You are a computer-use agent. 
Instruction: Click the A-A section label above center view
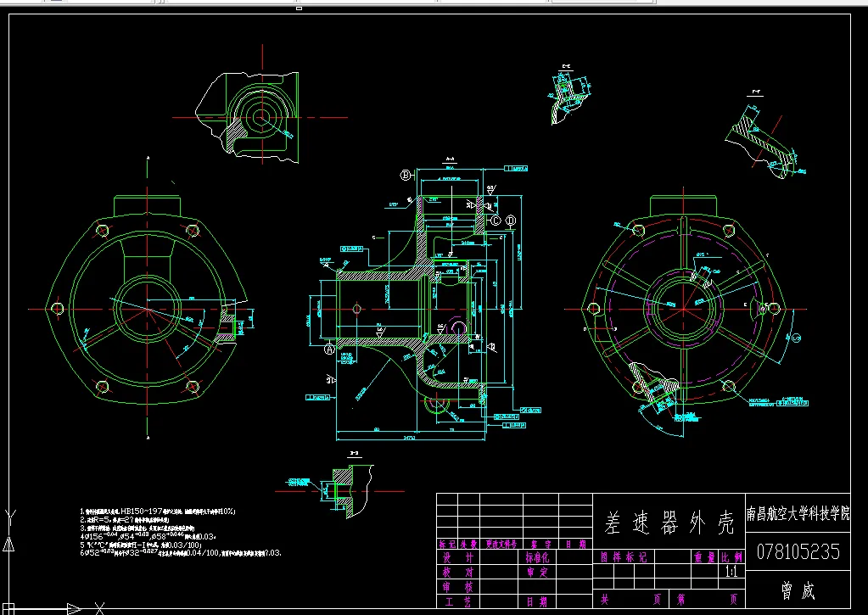(x=449, y=159)
